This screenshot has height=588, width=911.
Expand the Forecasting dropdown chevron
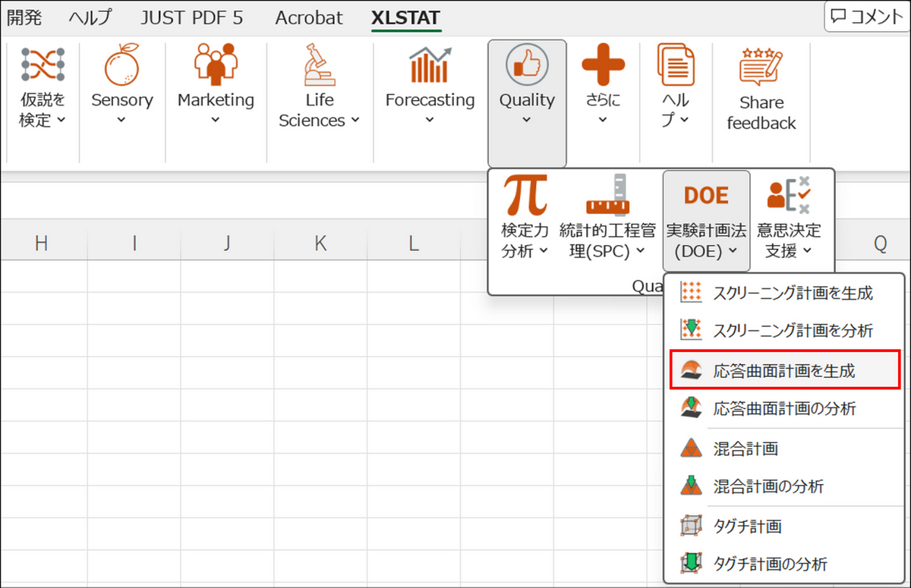click(x=430, y=120)
